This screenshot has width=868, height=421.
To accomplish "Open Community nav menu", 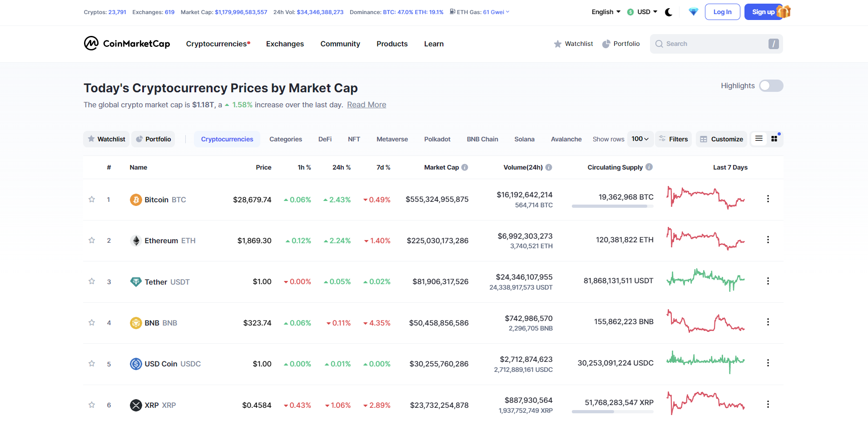I will pyautogui.click(x=340, y=44).
